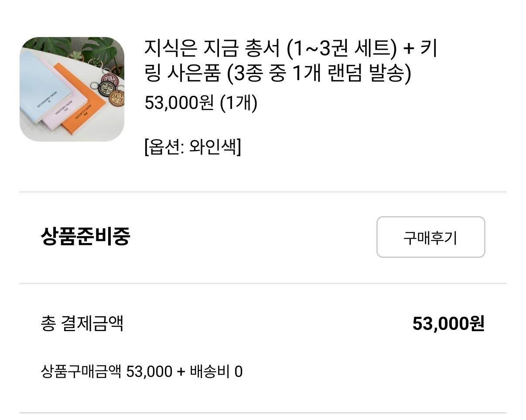Tap the bold total amount 53,000원
Image resolution: width=526 pixels, height=420 pixels.
pos(448,324)
